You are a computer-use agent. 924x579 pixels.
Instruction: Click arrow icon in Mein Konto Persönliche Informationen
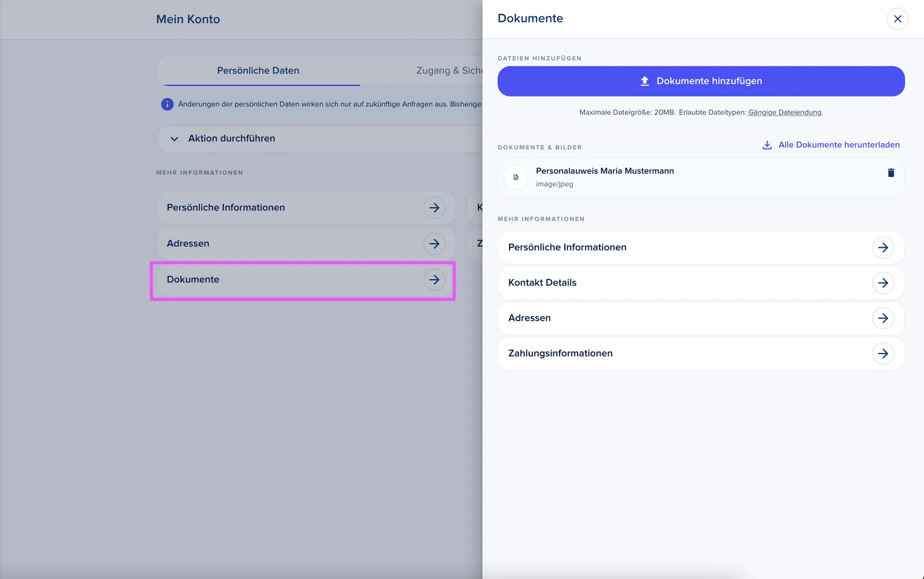coord(434,207)
